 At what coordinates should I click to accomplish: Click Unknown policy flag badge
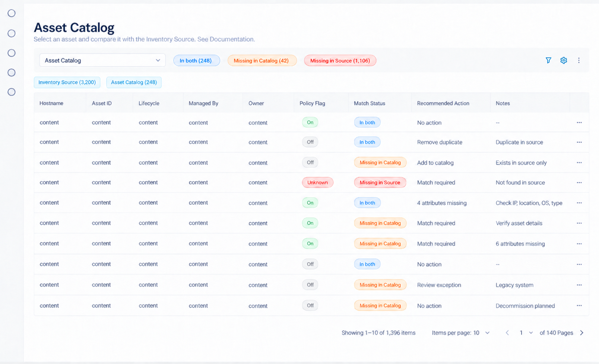[317, 183]
